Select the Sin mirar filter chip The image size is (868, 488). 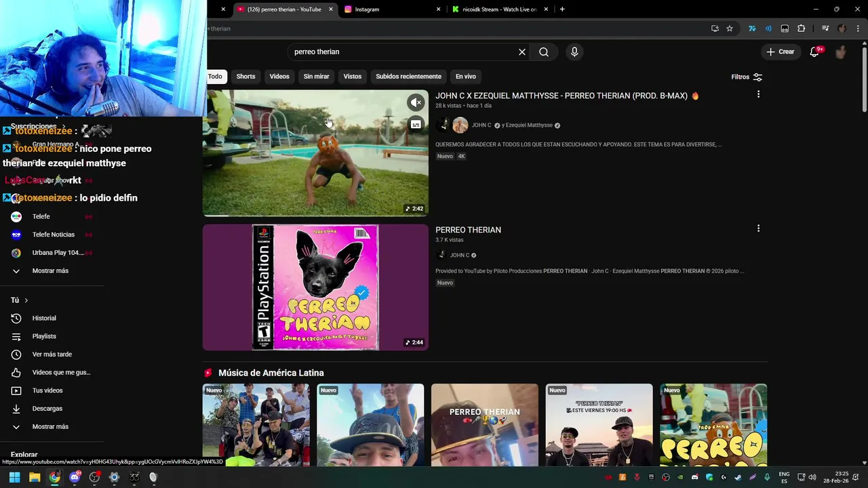pyautogui.click(x=316, y=77)
